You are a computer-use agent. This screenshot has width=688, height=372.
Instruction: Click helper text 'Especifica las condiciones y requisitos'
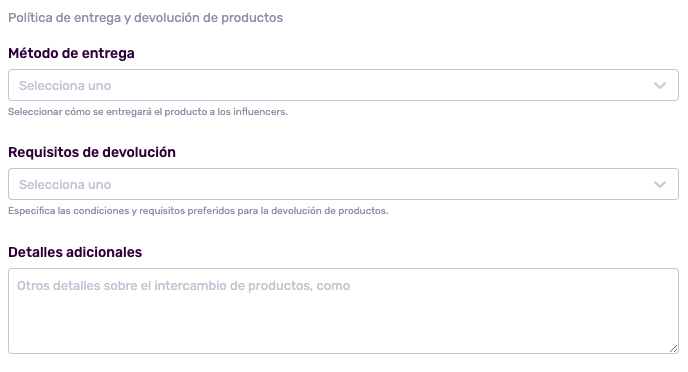[x=198, y=211]
